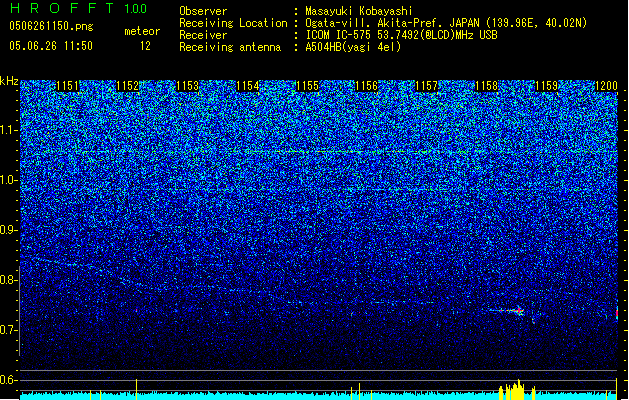
Task: Click the 1157 time marker
Action: point(426,86)
